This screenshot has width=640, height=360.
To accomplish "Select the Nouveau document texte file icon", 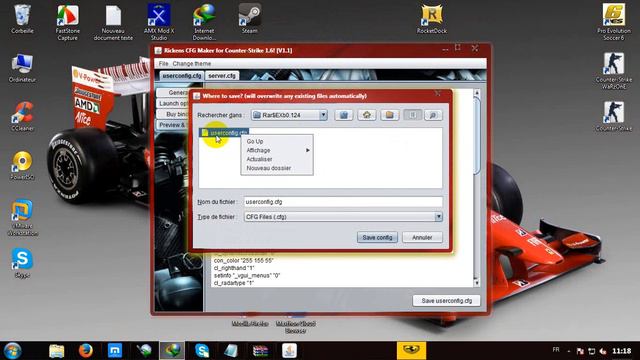I will (x=113, y=22).
